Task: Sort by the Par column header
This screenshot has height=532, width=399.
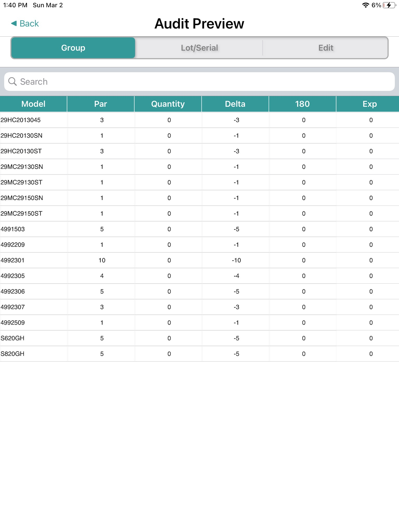Action: [x=101, y=104]
